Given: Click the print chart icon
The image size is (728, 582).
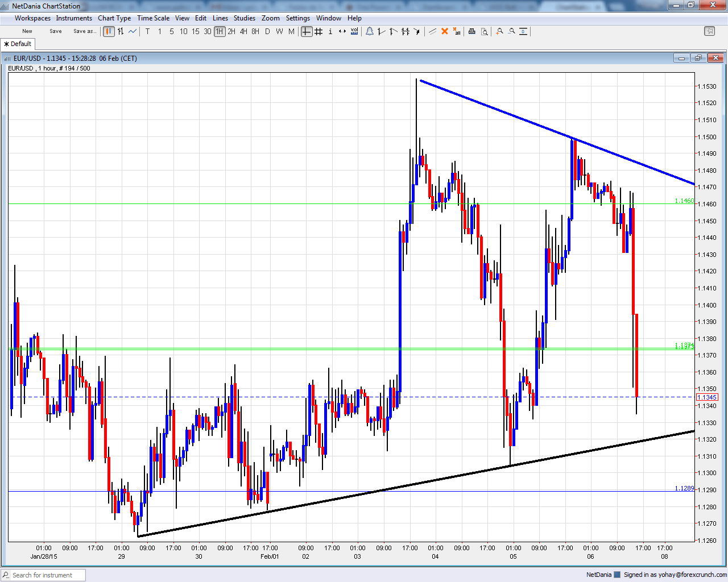Looking at the screenshot, I should [x=471, y=31].
